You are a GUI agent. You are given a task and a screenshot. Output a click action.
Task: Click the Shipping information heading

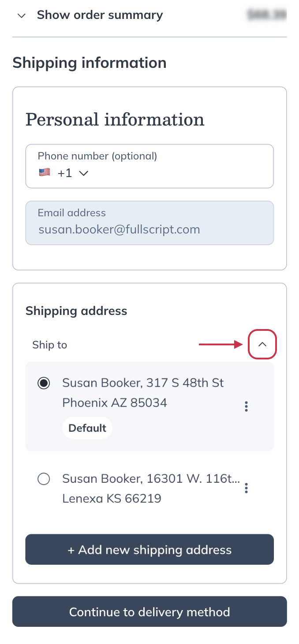click(x=90, y=63)
